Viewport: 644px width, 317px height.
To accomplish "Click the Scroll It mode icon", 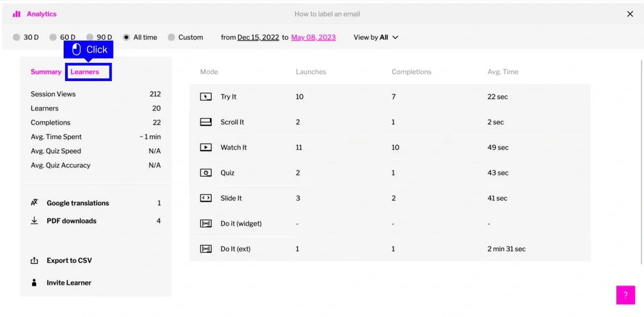I will click(x=206, y=122).
